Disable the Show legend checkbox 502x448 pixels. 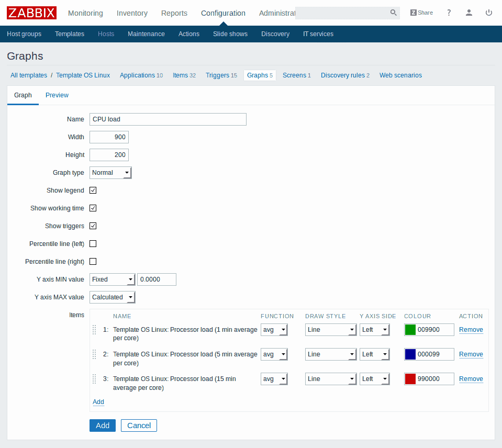(x=93, y=191)
